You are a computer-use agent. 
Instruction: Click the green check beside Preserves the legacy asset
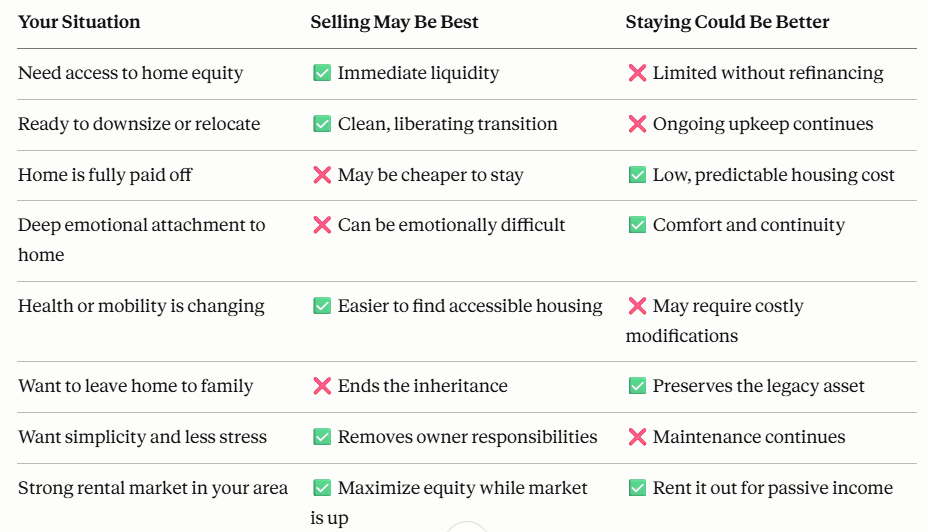pos(637,386)
